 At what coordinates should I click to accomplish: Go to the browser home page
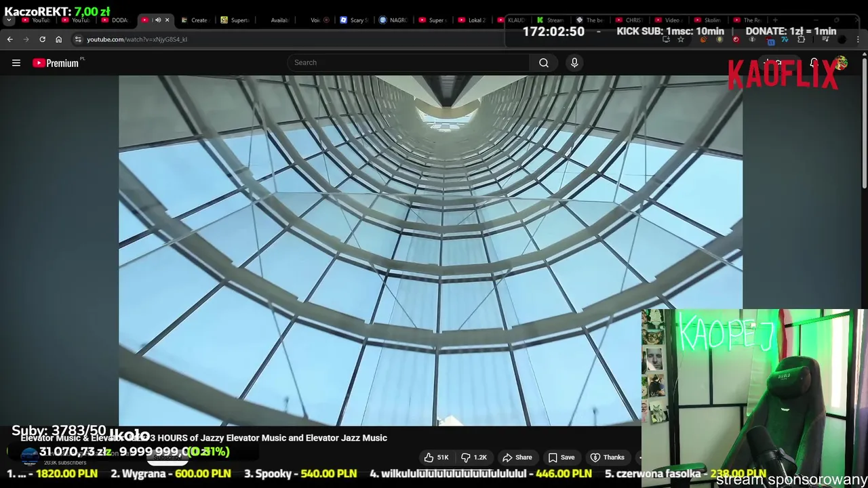[x=58, y=39]
